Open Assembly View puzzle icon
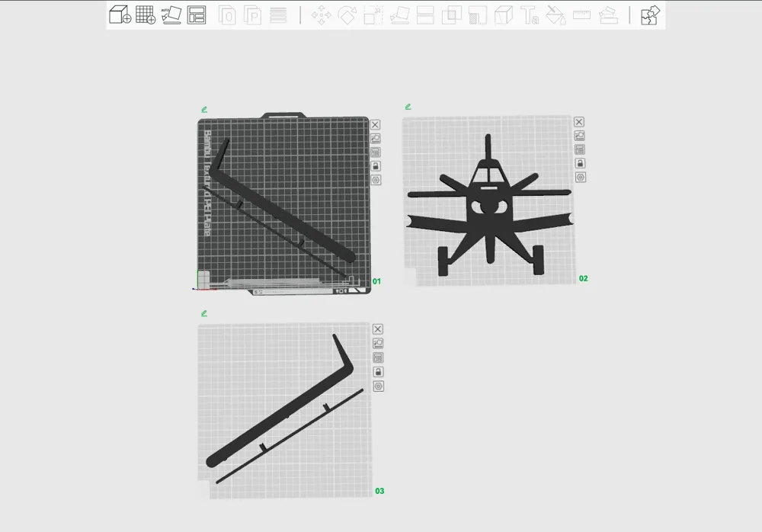 pos(650,15)
